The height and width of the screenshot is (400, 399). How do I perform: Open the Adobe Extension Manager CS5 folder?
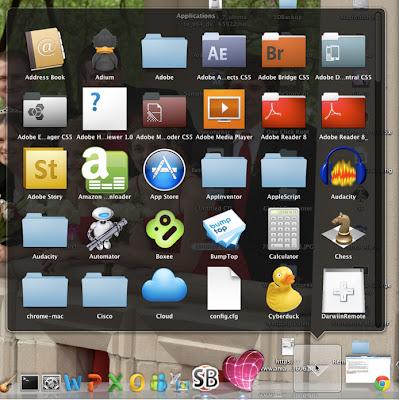45,110
